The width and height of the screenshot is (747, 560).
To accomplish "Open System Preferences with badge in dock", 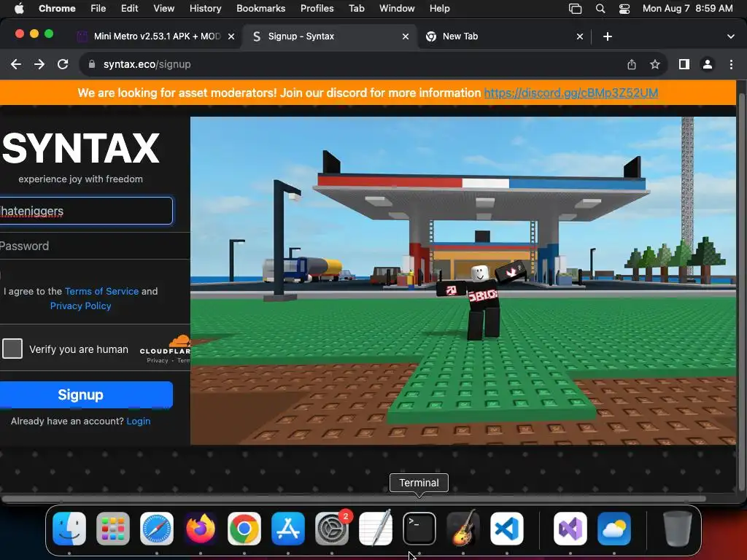I will point(332,529).
